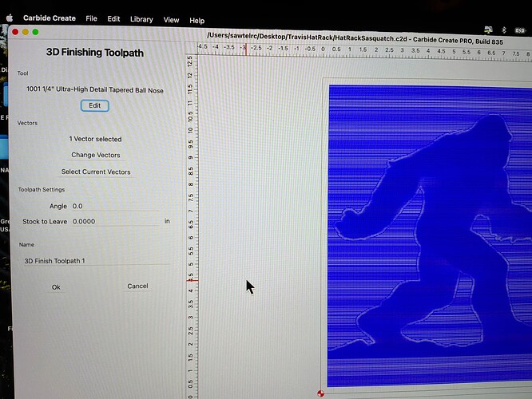Click Change Vectors button

[x=96, y=155]
